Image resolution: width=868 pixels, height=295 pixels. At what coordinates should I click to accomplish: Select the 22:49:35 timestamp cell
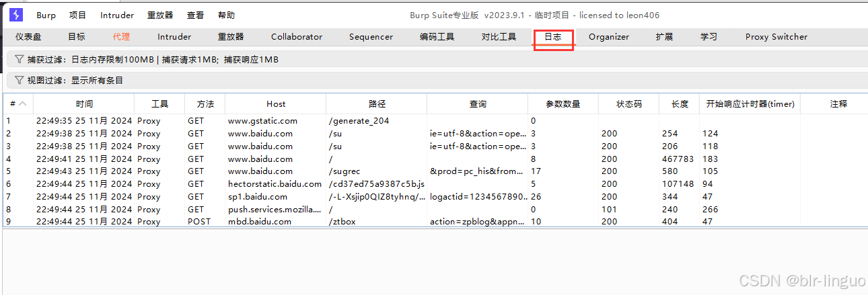click(84, 121)
